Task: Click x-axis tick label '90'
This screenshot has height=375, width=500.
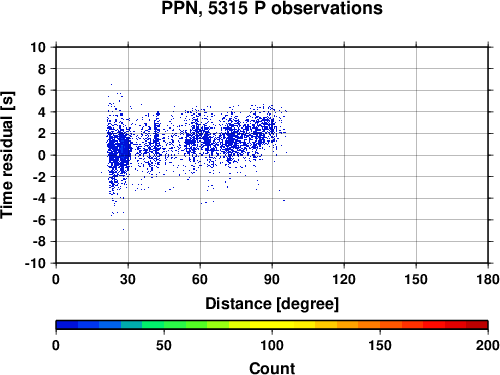Action: coord(272,279)
